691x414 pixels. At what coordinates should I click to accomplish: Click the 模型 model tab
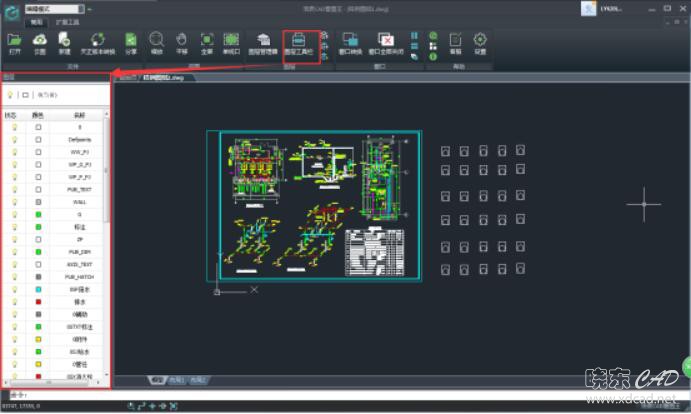point(157,380)
